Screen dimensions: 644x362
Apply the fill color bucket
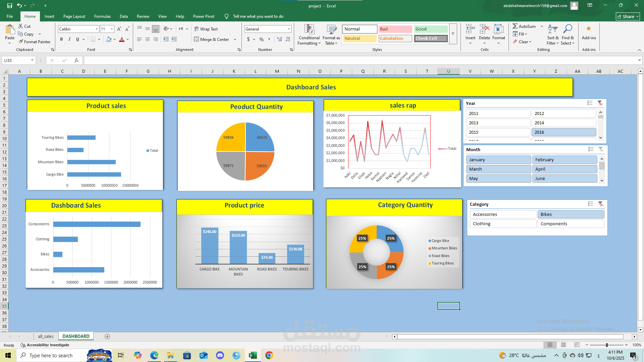tap(109, 39)
